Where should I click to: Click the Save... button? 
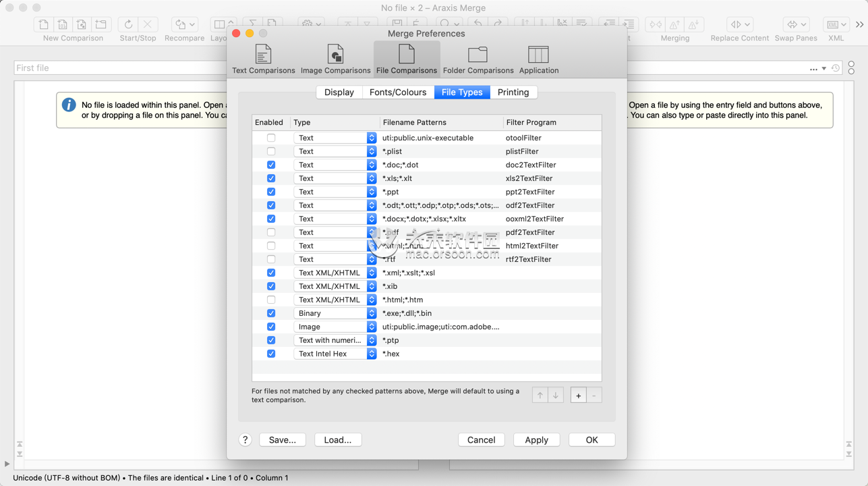point(283,439)
